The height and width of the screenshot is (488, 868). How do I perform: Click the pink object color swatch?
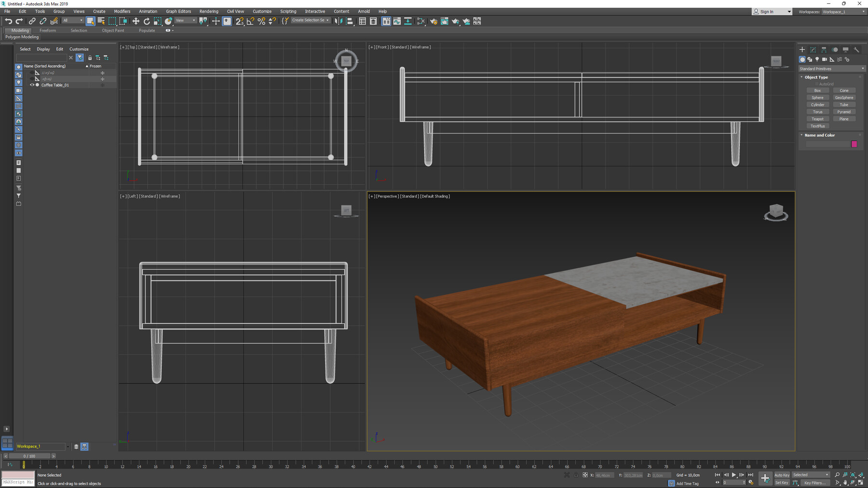[x=854, y=144]
